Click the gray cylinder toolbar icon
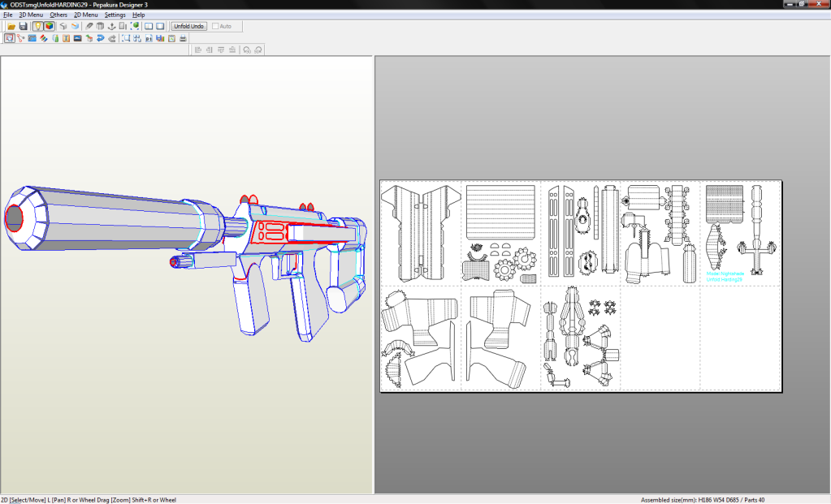The image size is (831, 504). tap(100, 26)
